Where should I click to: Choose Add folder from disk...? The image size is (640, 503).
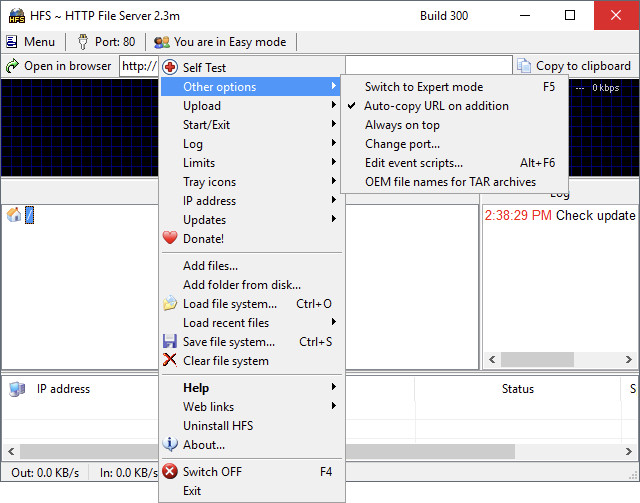[241, 285]
